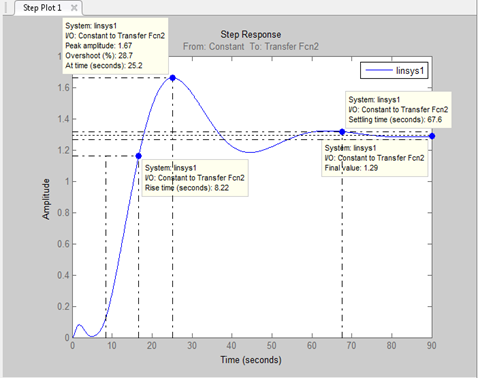Click the final value marker dot
The image size is (478, 378).
(x=432, y=136)
